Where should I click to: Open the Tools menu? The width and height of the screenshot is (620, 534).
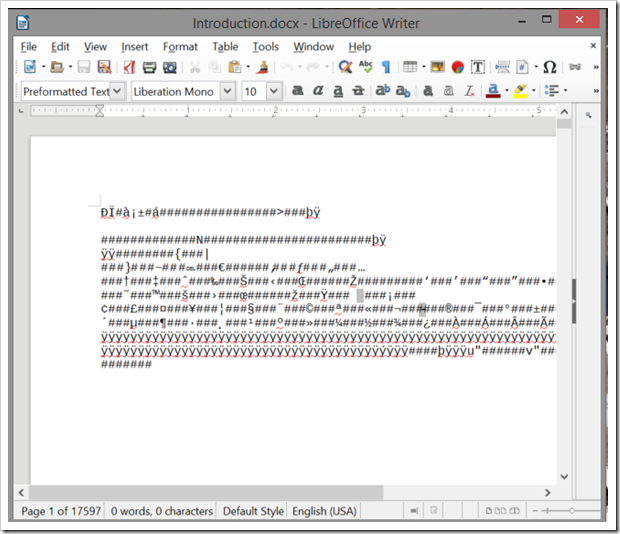pos(265,46)
